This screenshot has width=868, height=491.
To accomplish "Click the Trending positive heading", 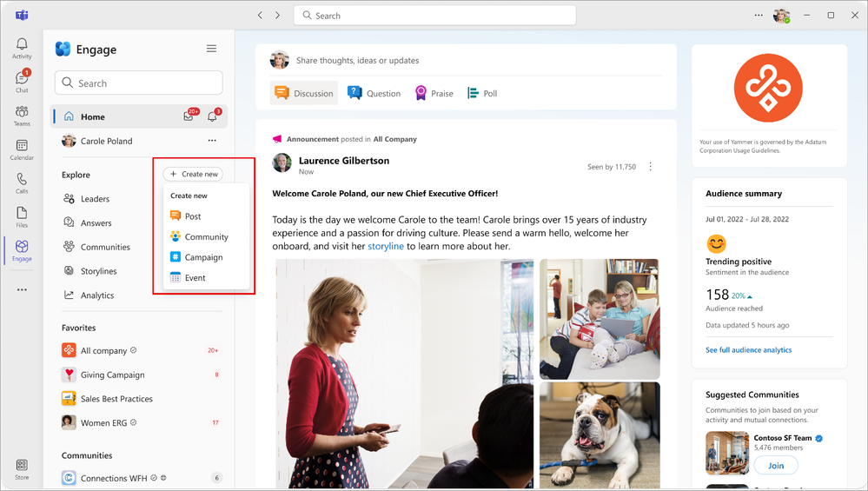I will [739, 262].
